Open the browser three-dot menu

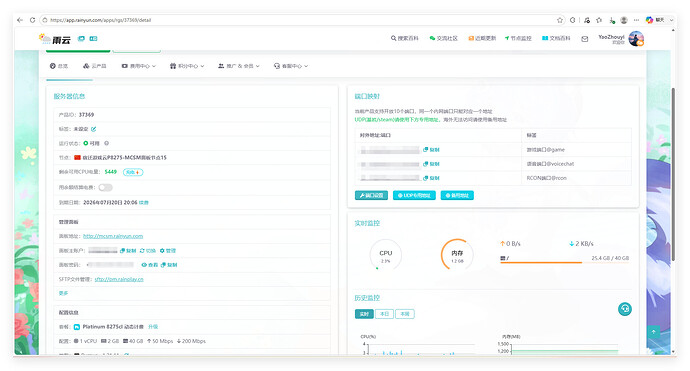pos(636,20)
